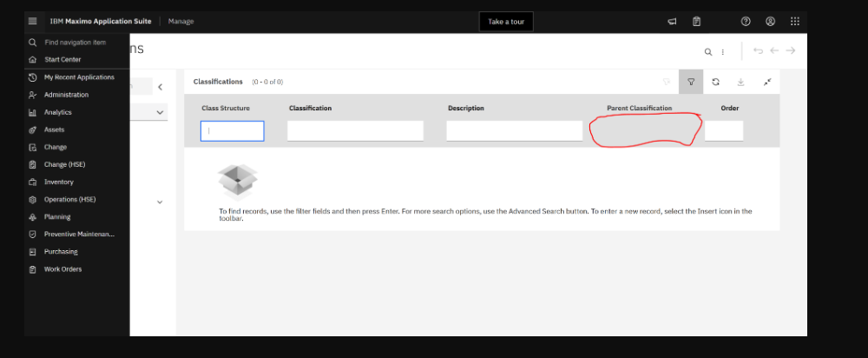Open the announcements megaphone icon

click(672, 21)
